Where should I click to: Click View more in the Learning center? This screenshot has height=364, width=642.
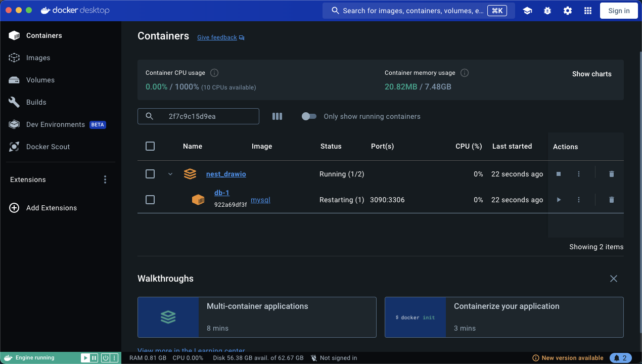(191, 350)
